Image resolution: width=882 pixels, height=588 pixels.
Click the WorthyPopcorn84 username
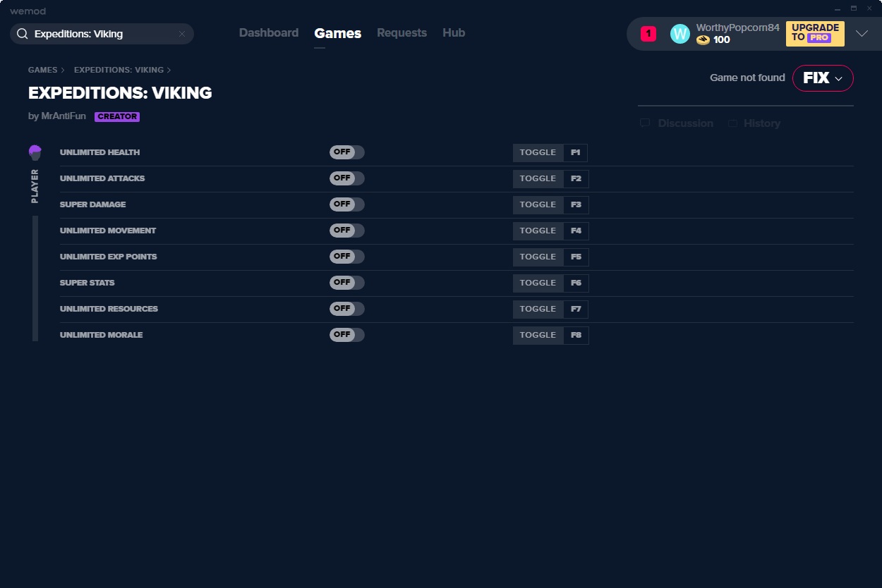pyautogui.click(x=738, y=27)
